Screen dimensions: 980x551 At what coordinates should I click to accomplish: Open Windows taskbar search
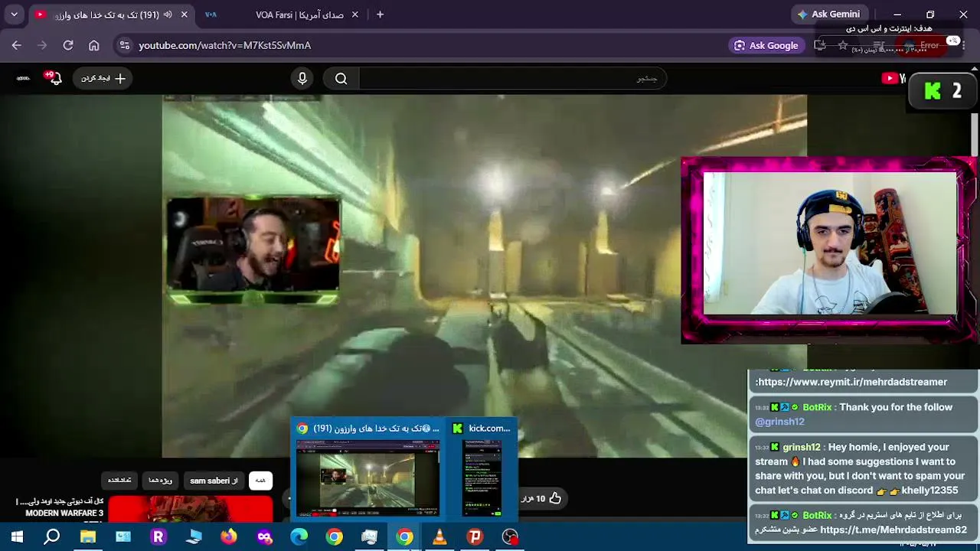coord(52,537)
